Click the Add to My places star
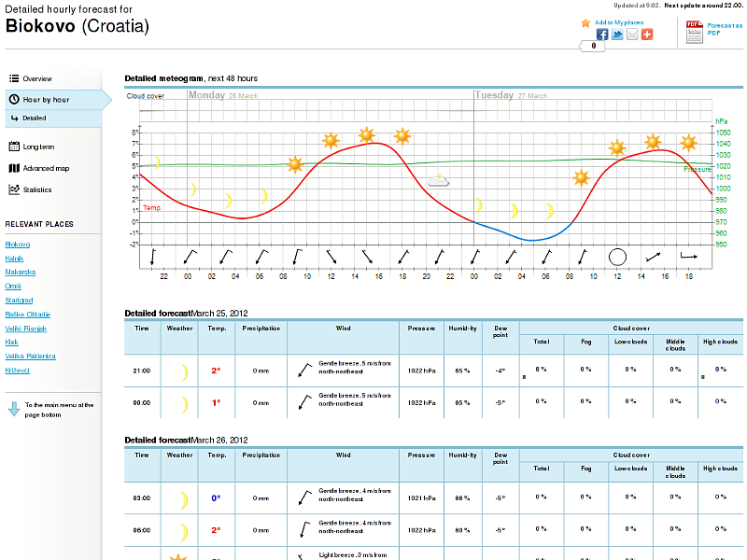 point(585,22)
